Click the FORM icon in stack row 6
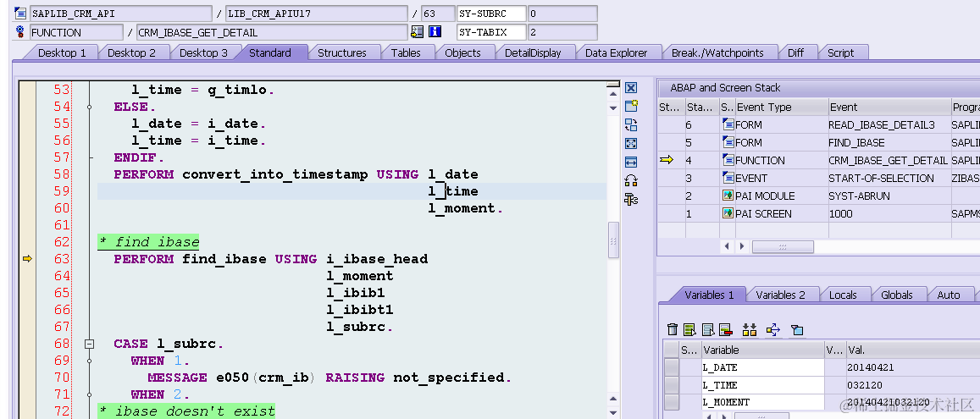Screen dimensions: 980x419 (728, 125)
